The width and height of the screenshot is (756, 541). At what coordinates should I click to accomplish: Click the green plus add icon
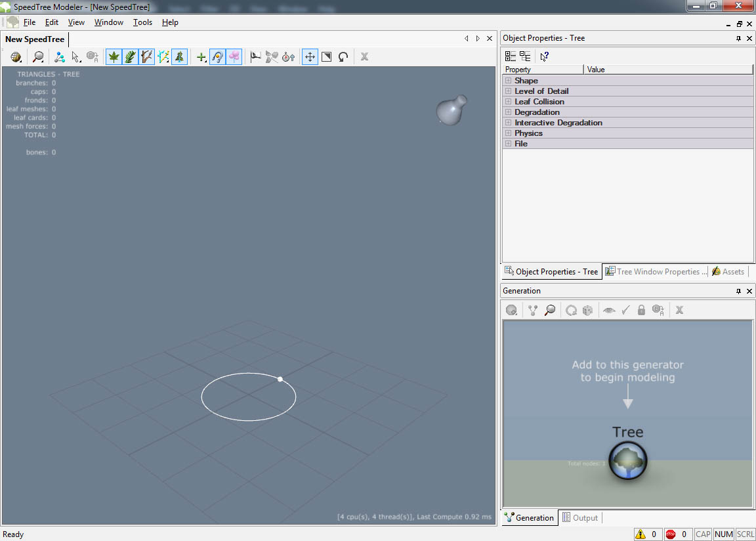[x=201, y=57]
